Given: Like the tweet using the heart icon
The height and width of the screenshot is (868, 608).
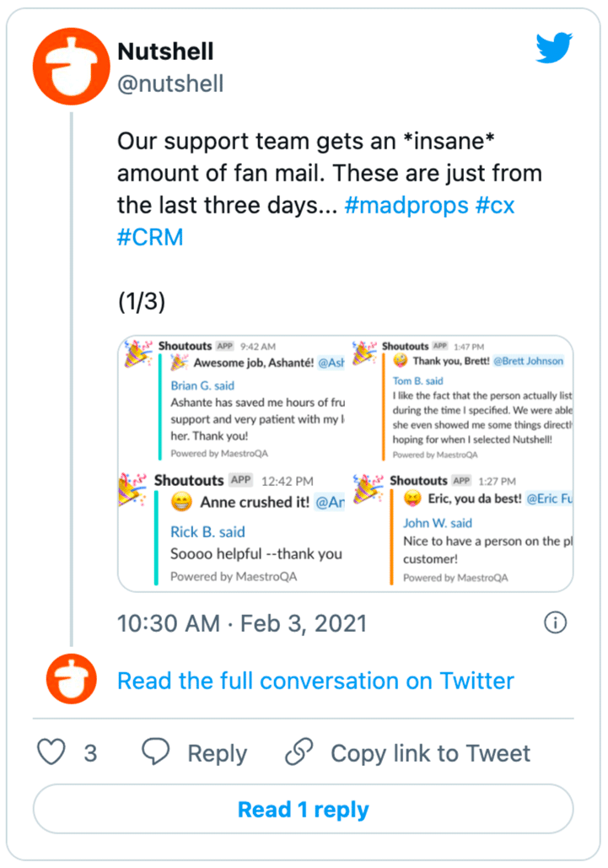Looking at the screenshot, I should click(51, 752).
